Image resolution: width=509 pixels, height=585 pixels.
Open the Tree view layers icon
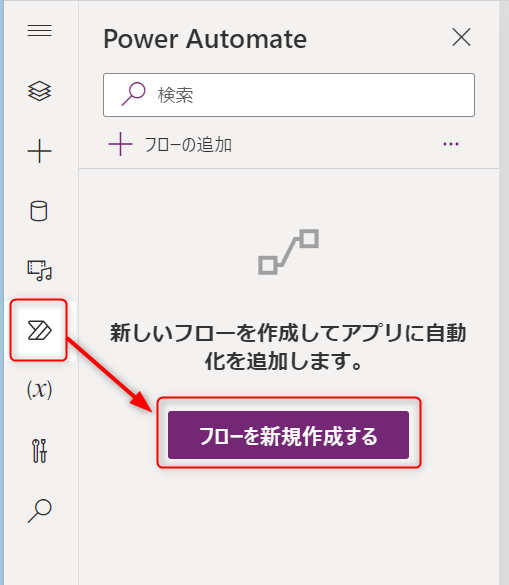(40, 91)
